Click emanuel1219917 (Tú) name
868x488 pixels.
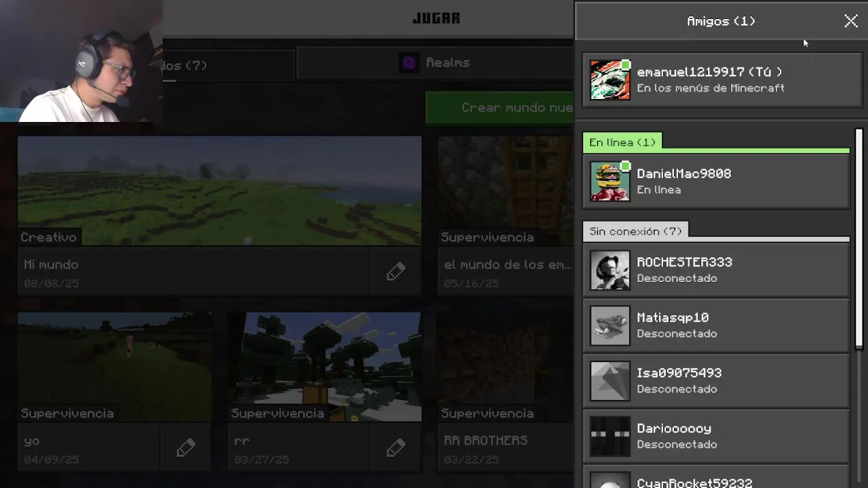[x=709, y=72]
